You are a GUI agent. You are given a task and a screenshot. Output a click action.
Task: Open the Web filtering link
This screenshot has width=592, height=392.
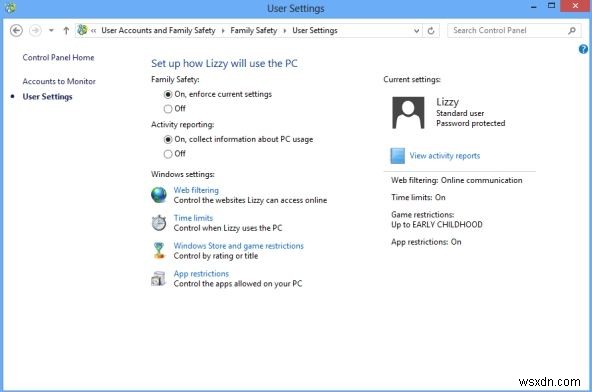pyautogui.click(x=196, y=190)
